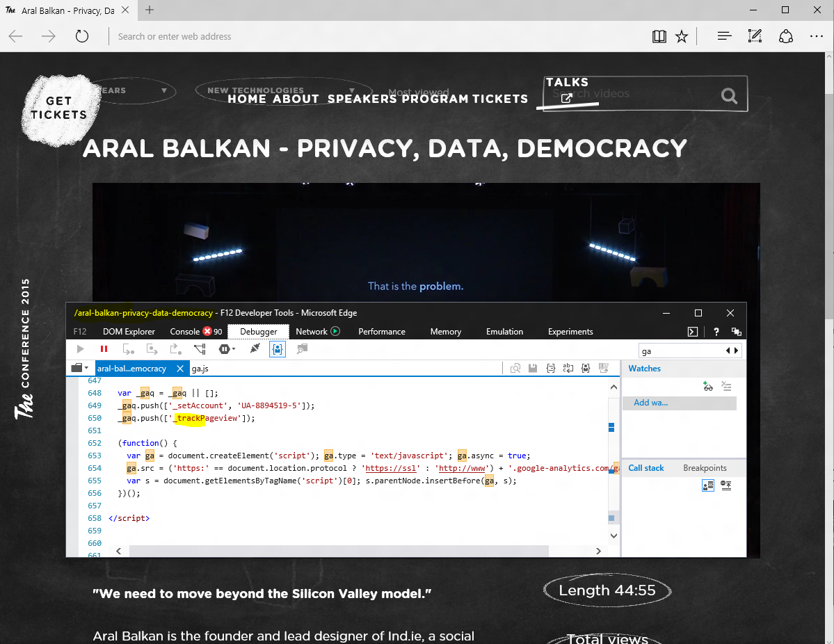
Task: Click the Add to favorites star icon
Action: (x=682, y=36)
